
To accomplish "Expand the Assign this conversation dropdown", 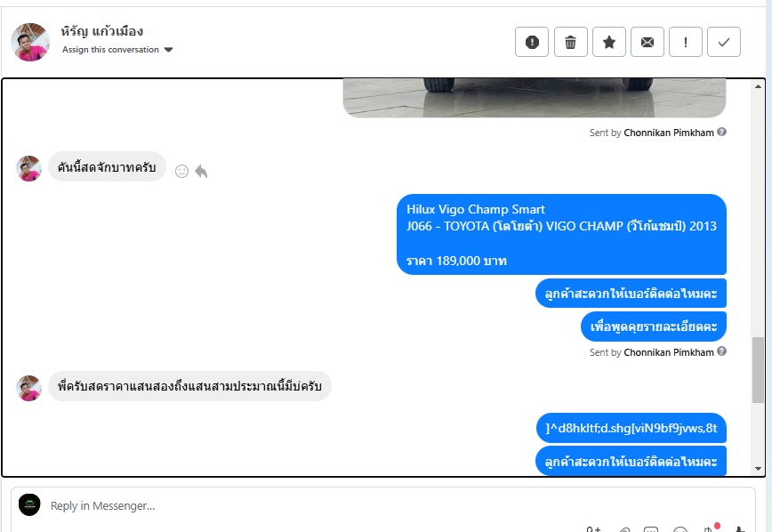I will (117, 50).
